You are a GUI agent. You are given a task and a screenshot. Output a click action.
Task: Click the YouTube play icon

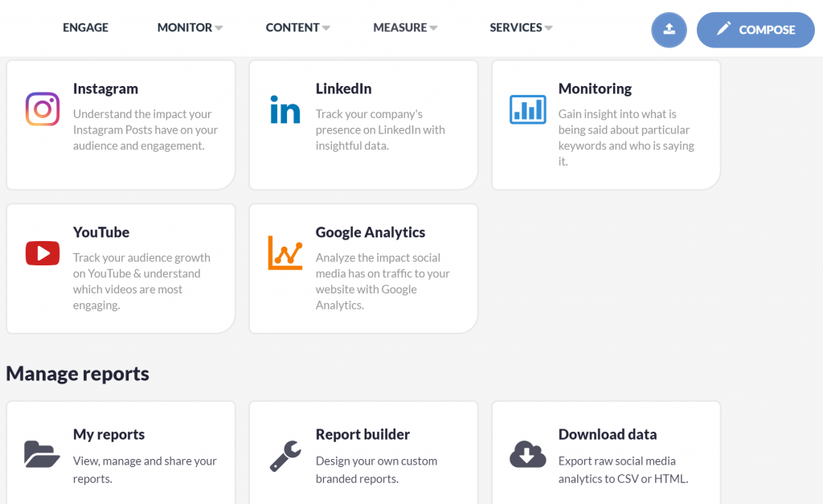click(43, 253)
